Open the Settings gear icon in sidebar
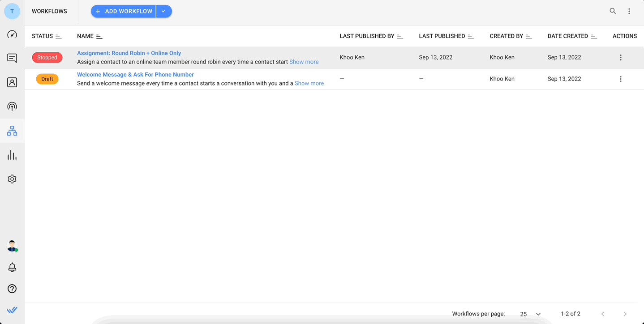This screenshot has width=644, height=324. (12, 179)
